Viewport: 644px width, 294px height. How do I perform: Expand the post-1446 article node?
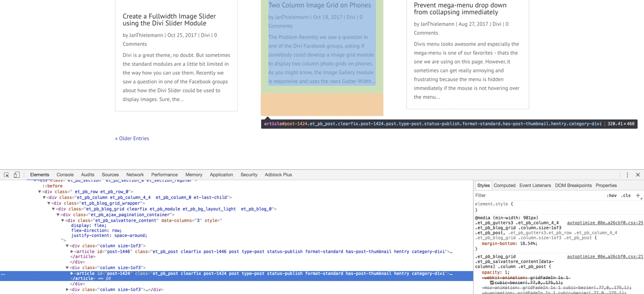tap(72, 252)
